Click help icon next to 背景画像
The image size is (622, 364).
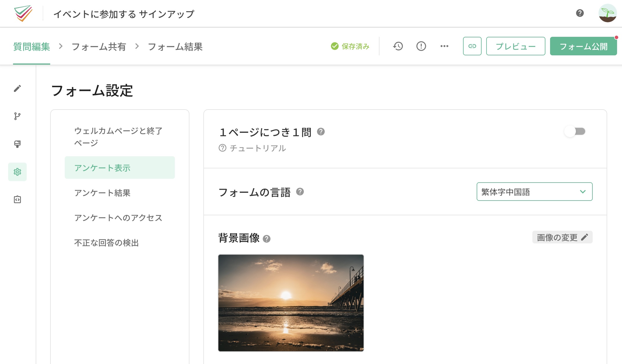pyautogui.click(x=266, y=239)
